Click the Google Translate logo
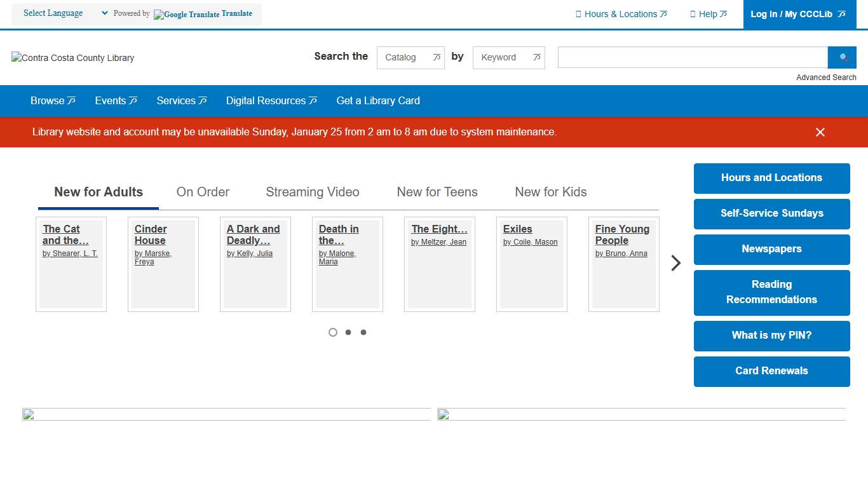This screenshot has height=488, width=868. click(187, 15)
